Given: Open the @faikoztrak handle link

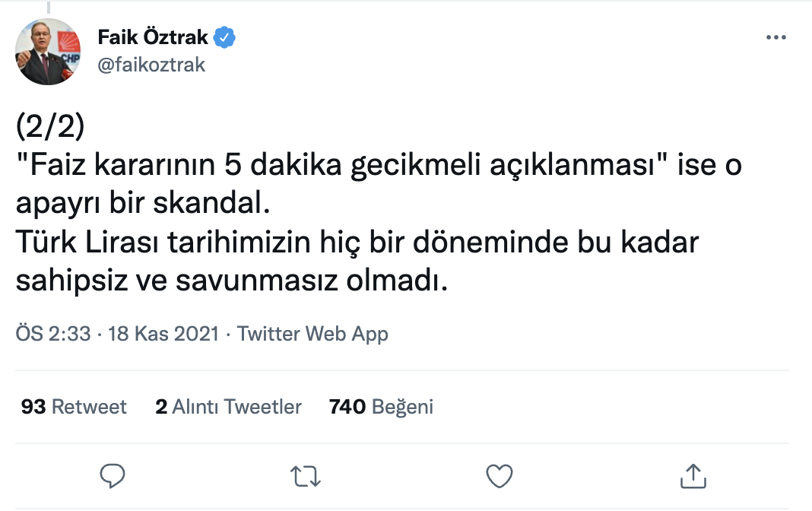Looking at the screenshot, I should click(151, 65).
